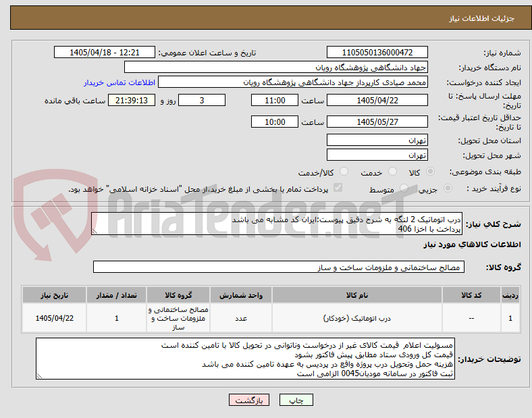Screen dimensions: 532x418
Task: Toggle the اسناد خزانه اسلامی payment checkbox
Action: (x=338, y=188)
